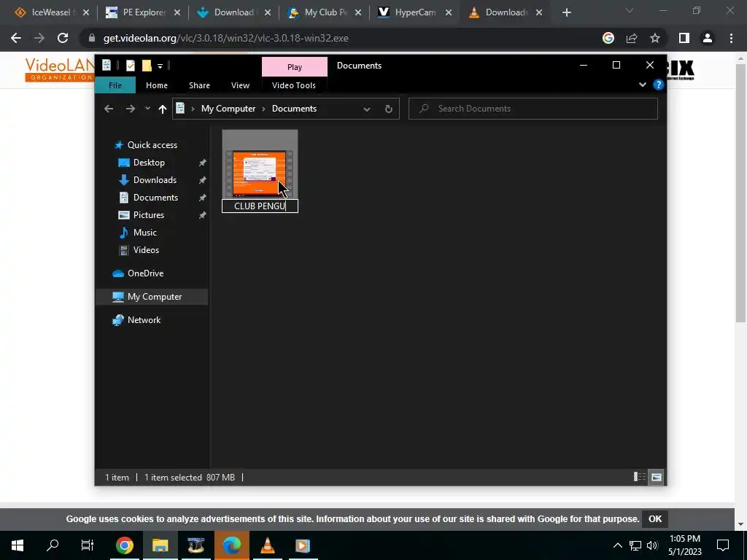Open Chrome tab search chevron
Image resolution: width=747 pixels, height=560 pixels.
[x=630, y=10]
